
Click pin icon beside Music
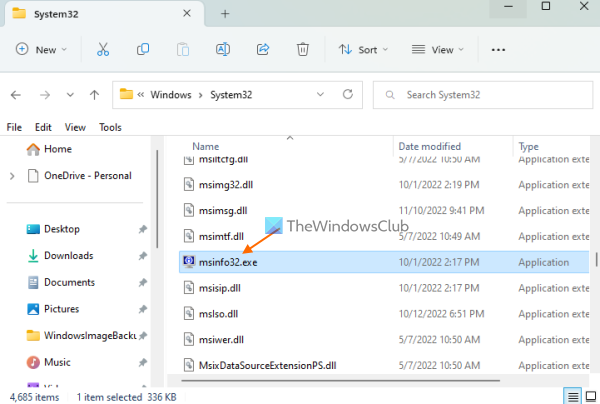[142, 362]
